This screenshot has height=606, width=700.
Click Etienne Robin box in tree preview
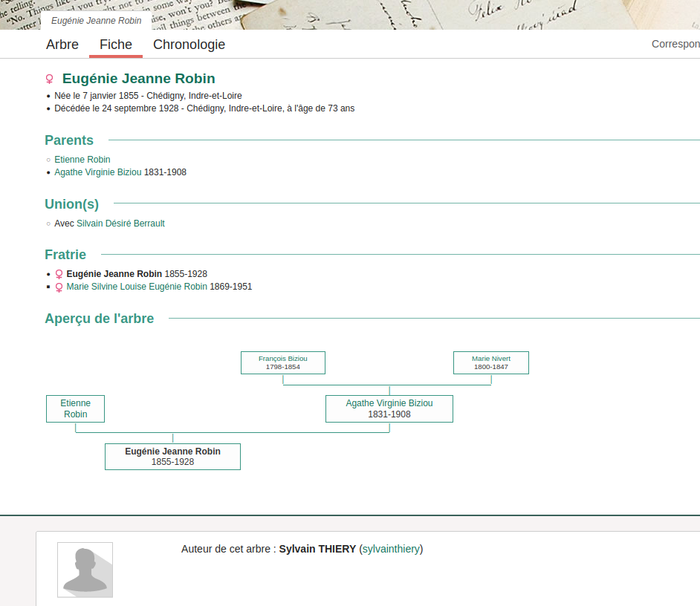[75, 408]
